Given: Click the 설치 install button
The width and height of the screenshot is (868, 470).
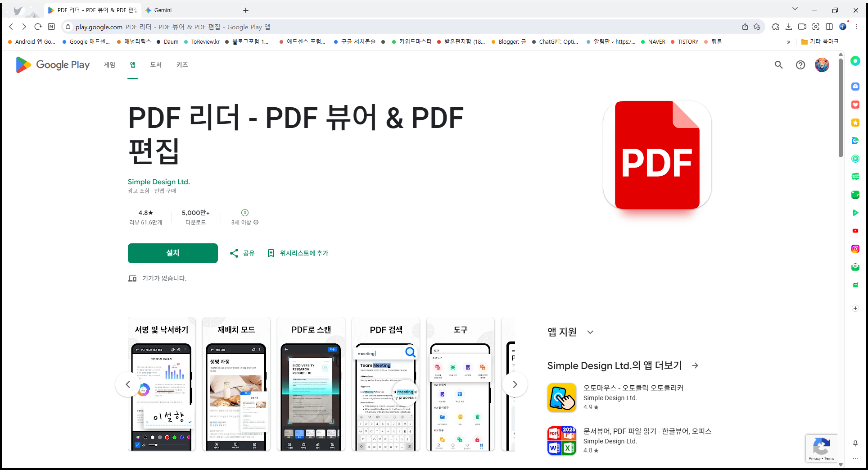Looking at the screenshot, I should [x=172, y=253].
